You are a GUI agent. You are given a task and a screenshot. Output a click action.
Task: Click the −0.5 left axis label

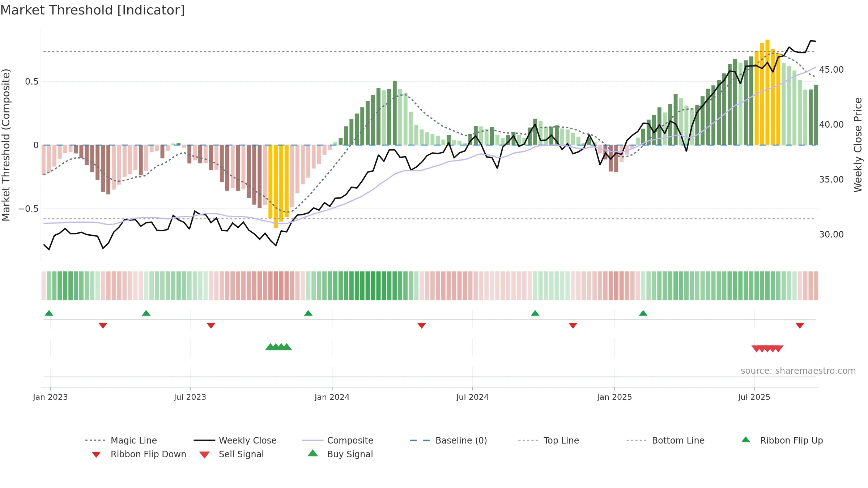[28, 209]
